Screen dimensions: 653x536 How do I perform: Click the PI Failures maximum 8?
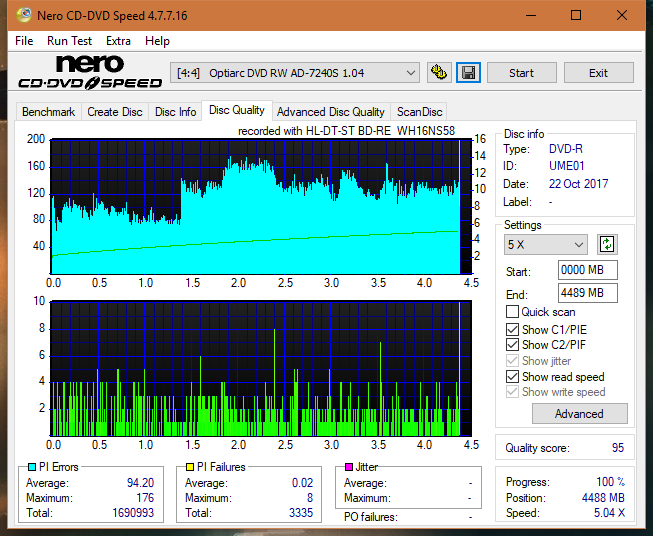click(x=310, y=498)
